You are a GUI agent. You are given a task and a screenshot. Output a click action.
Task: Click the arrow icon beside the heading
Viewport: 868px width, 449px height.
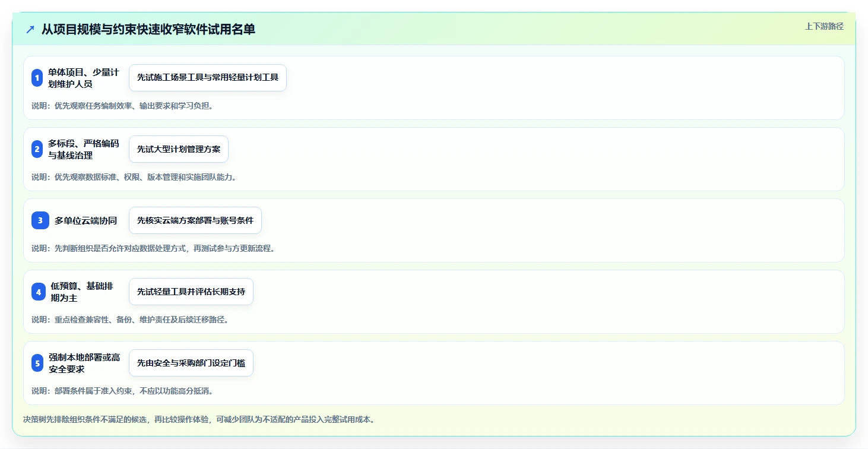click(30, 29)
